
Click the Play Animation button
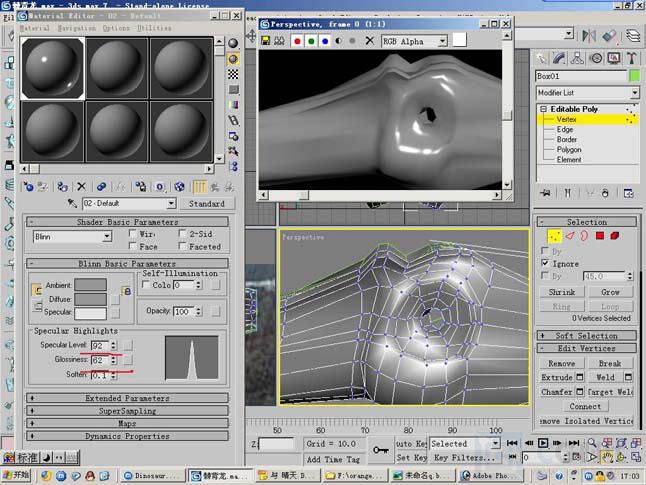click(543, 443)
